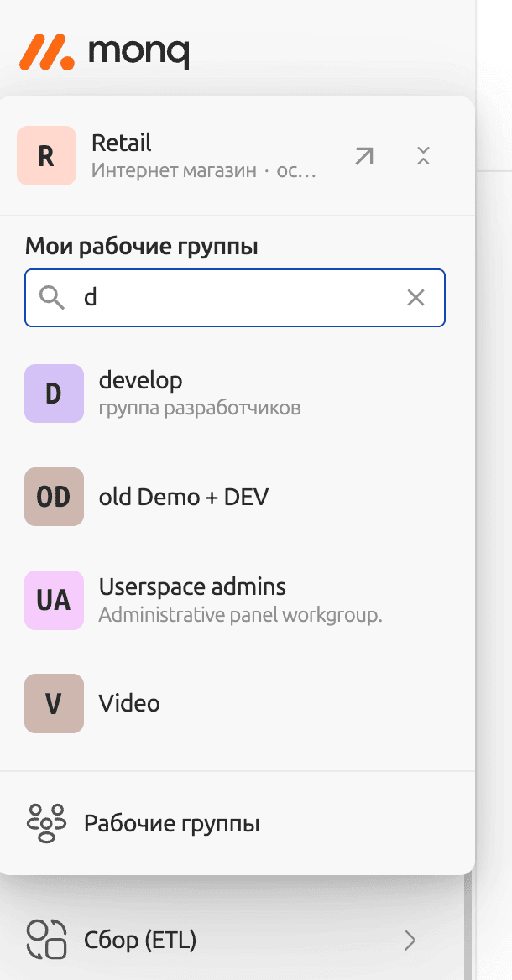Image resolution: width=512 pixels, height=980 pixels.
Task: Click the people icon beside Рабочие группы
Action: pos(46,823)
